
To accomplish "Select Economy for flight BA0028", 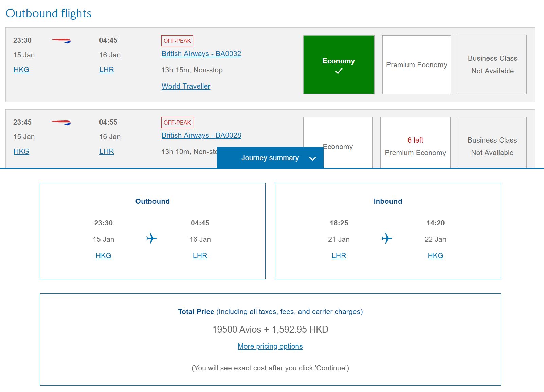I will [x=338, y=143].
